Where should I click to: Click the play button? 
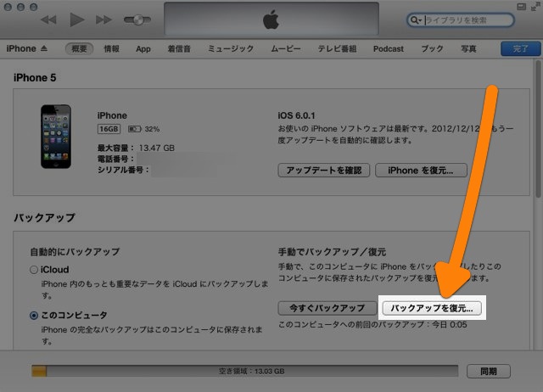[x=76, y=20]
